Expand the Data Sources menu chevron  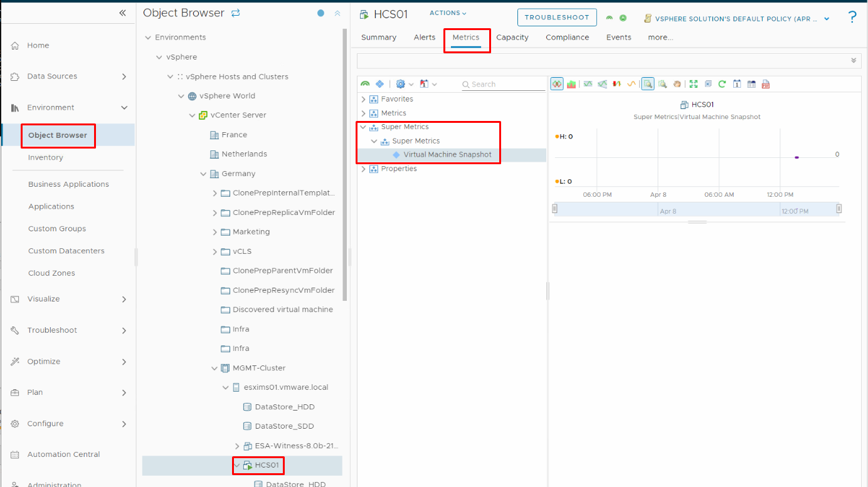point(124,76)
